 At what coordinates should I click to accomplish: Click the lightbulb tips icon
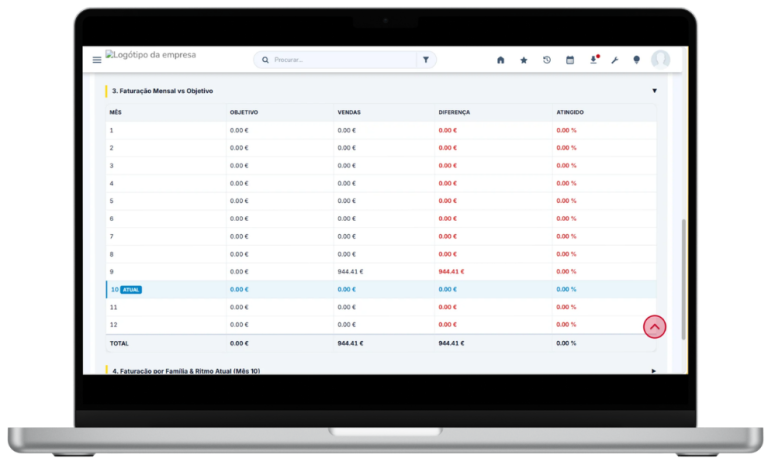[x=636, y=60]
